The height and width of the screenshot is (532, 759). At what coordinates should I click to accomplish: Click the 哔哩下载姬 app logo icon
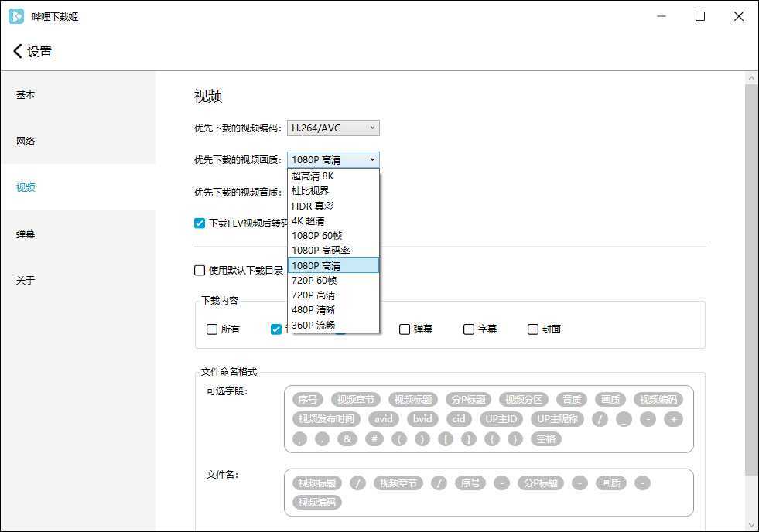tap(16, 15)
